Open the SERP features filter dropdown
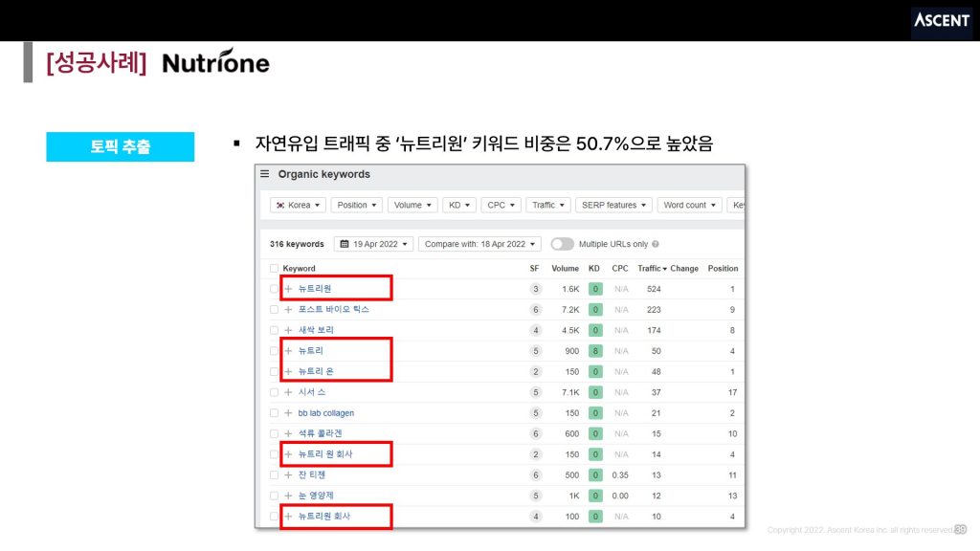Viewport: 980px width, 551px height. pos(613,205)
